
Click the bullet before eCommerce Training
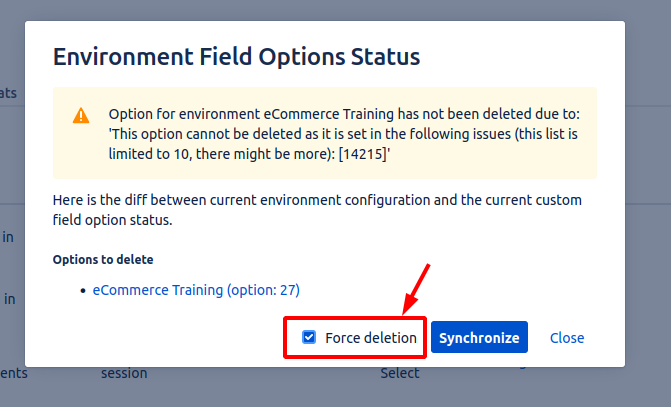(x=82, y=291)
